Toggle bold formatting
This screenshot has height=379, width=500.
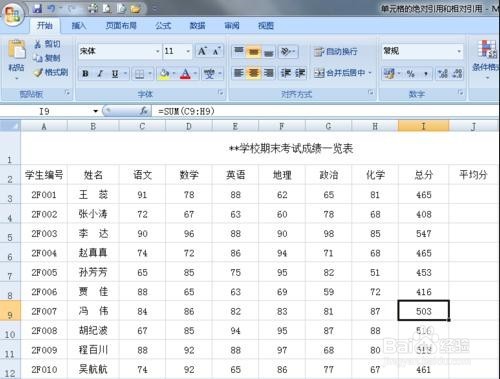point(86,74)
